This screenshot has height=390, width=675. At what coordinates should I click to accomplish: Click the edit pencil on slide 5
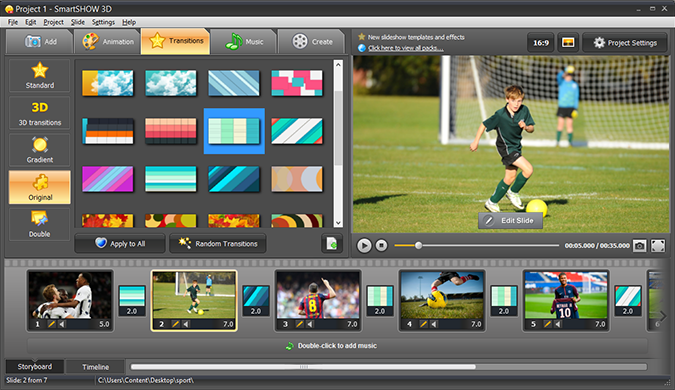(x=548, y=324)
